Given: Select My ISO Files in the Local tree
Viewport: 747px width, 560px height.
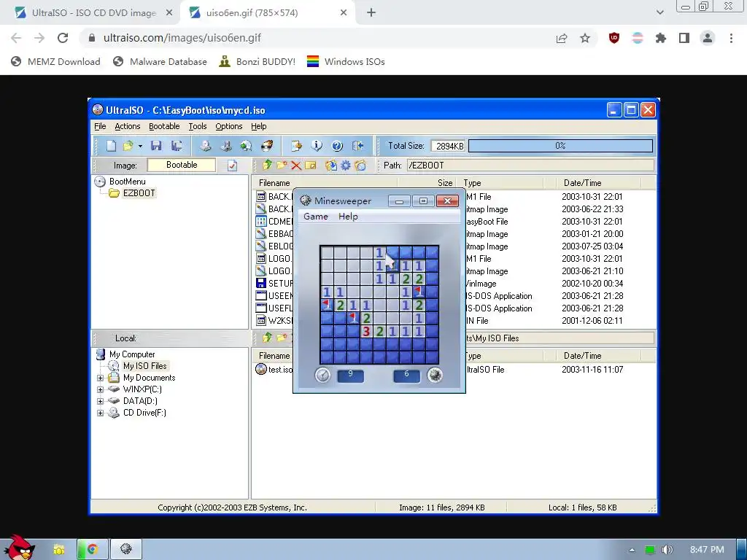Looking at the screenshot, I should click(x=145, y=366).
